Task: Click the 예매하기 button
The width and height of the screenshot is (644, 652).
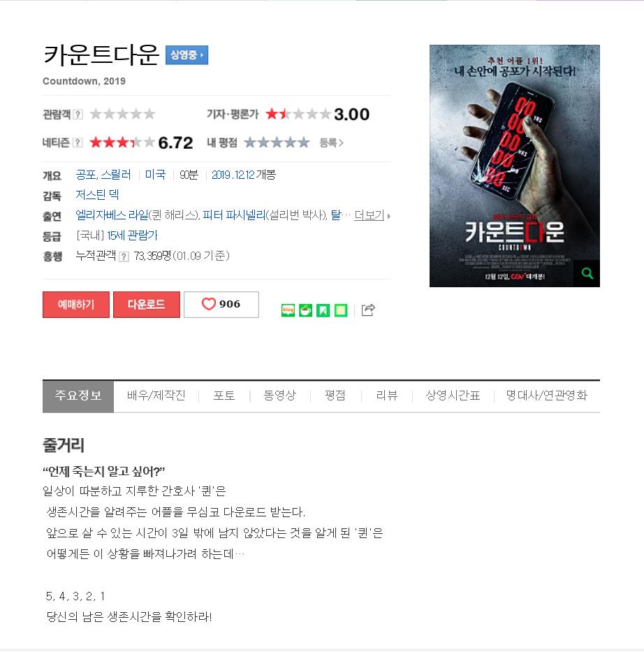Action: pos(76,305)
